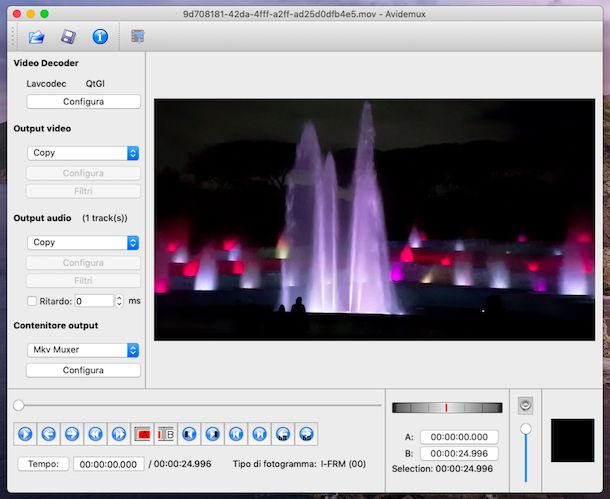Click the black audio meter box

[572, 440]
